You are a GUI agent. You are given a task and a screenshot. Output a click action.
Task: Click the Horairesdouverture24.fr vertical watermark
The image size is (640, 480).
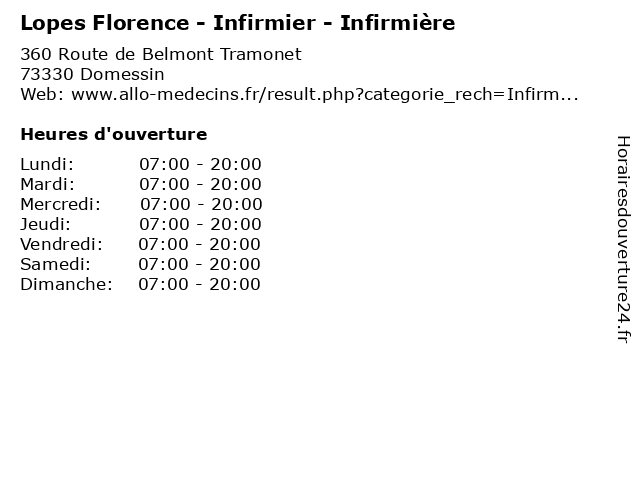coord(623,239)
